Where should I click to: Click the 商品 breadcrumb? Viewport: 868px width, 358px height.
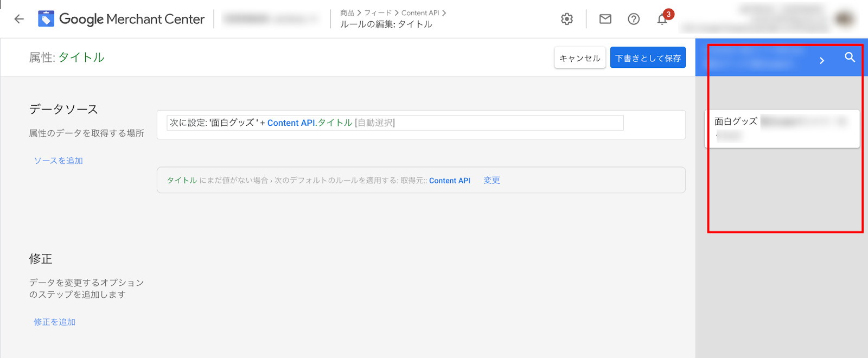click(x=347, y=13)
